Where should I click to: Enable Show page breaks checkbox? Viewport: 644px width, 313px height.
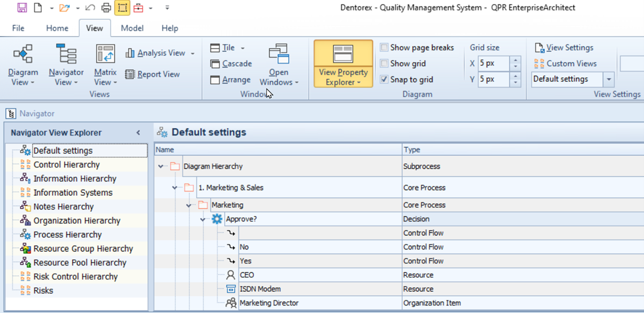tap(384, 47)
